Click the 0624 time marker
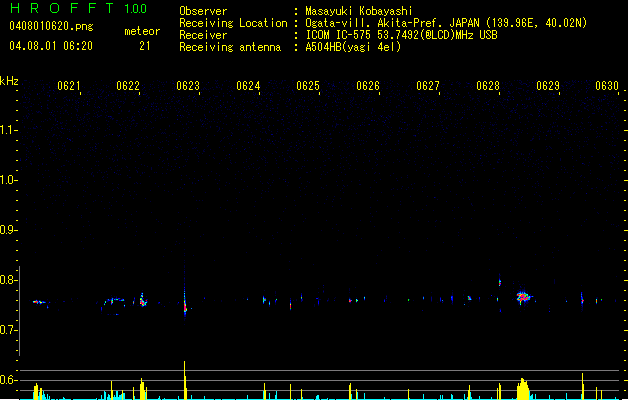Viewport: 629px width, 400px height. click(x=248, y=86)
